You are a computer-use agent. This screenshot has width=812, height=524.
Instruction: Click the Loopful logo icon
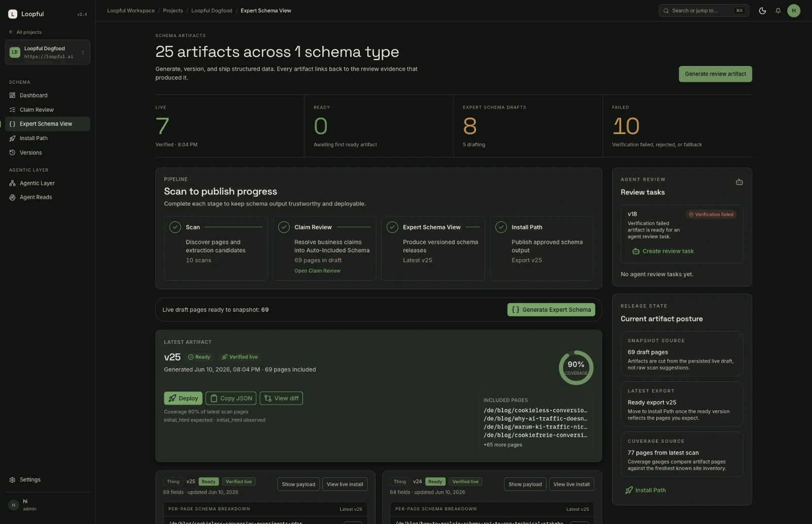[x=13, y=14]
